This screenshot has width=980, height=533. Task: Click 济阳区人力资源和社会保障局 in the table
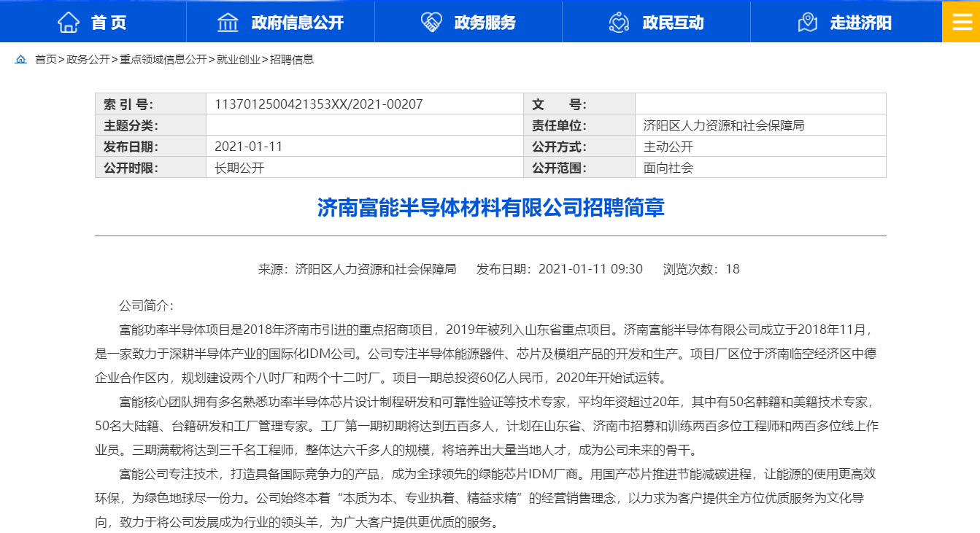point(724,125)
